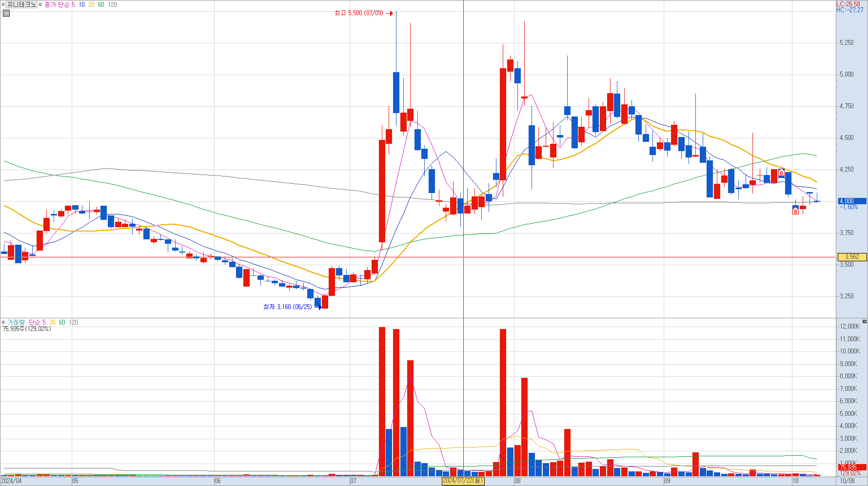Click the 2024/04 date axis label
Viewport: 868px width, 486px height.
(12, 481)
